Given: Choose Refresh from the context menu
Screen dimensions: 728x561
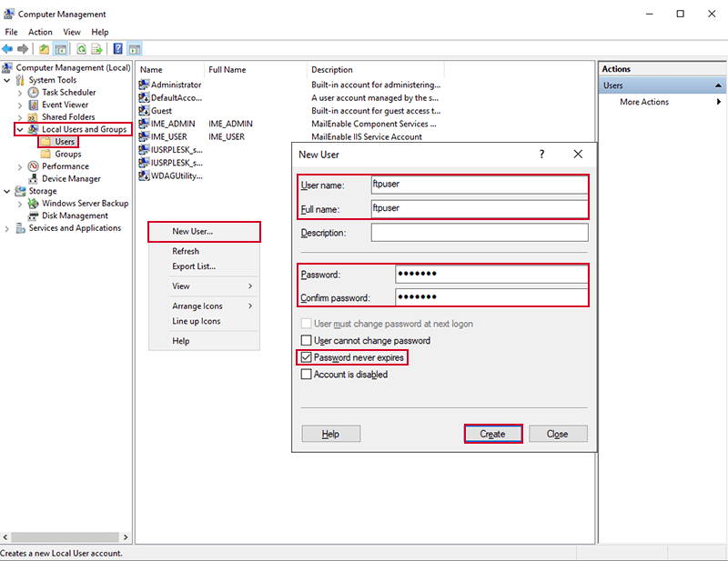Looking at the screenshot, I should (x=204, y=251).
